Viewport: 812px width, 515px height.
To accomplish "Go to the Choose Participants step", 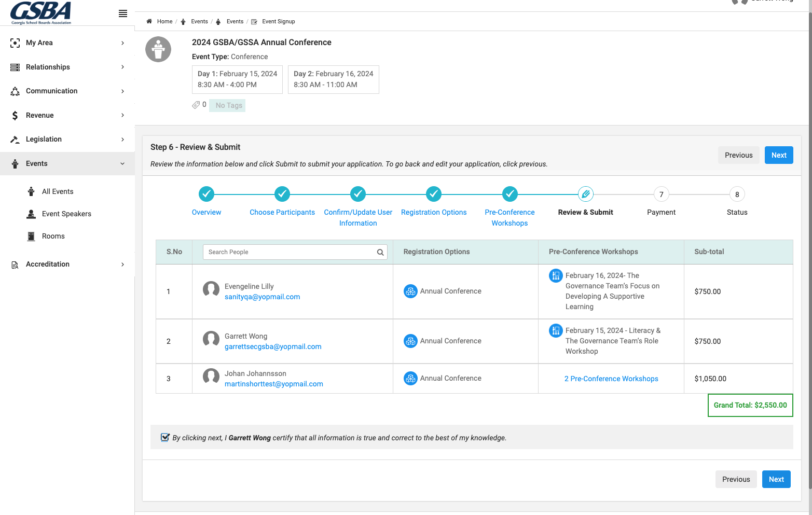I will click(x=282, y=212).
